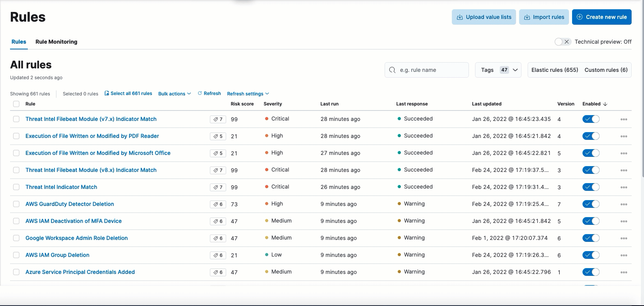Select all rows with header checkbox
The width and height of the screenshot is (644, 306).
click(16, 104)
